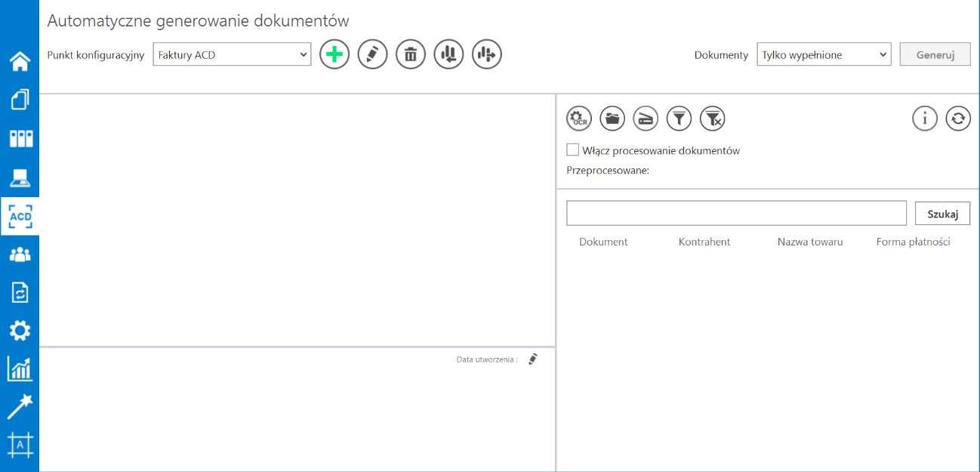The width and height of the screenshot is (980, 472).
Task: Click into the search text field
Action: point(736,214)
